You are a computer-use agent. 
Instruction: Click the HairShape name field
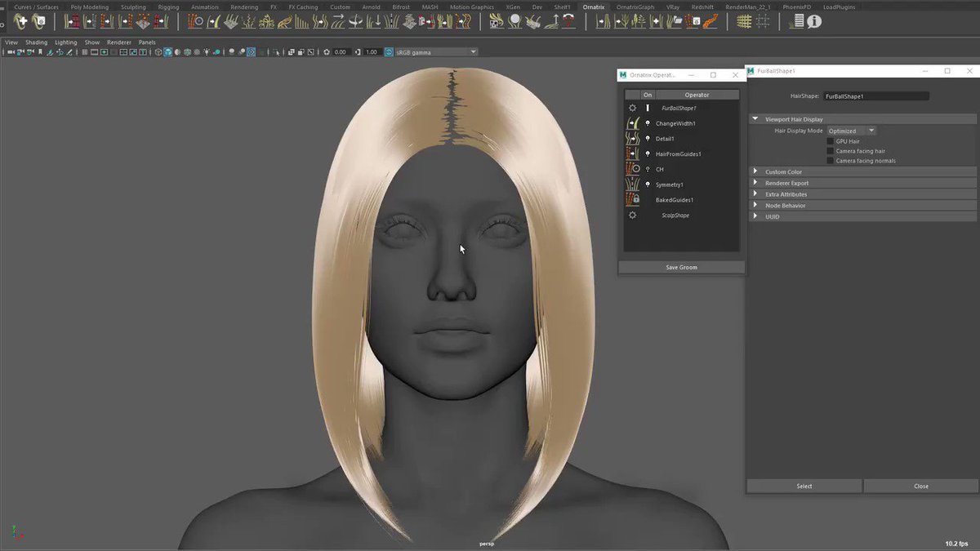pyautogui.click(x=875, y=96)
